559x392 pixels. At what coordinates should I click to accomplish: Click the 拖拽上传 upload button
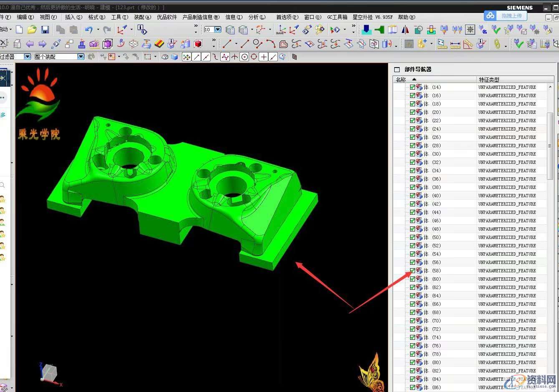[506, 15]
